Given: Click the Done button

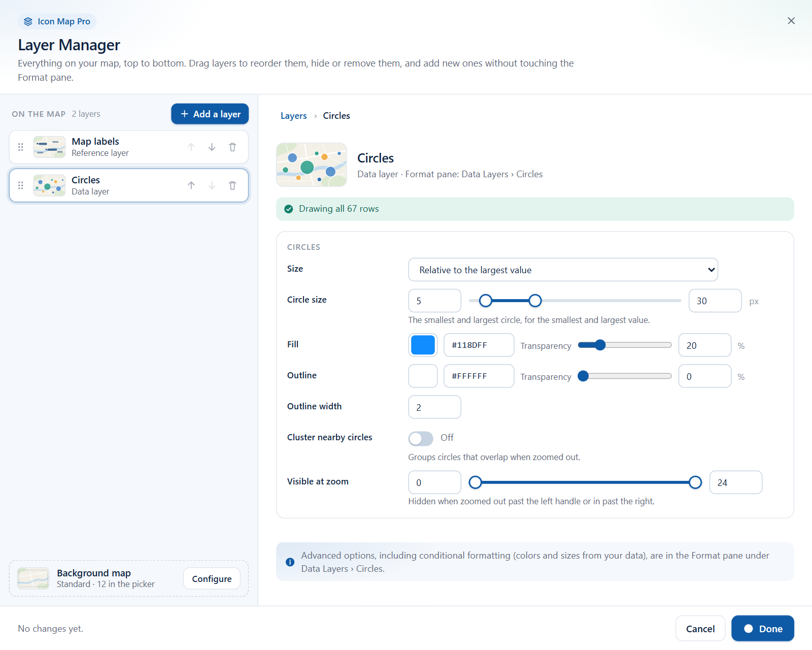Looking at the screenshot, I should (763, 629).
